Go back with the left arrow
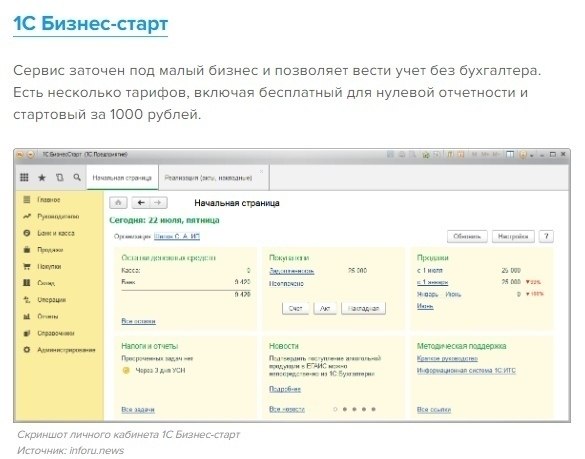The width and height of the screenshot is (585, 459). point(141,203)
